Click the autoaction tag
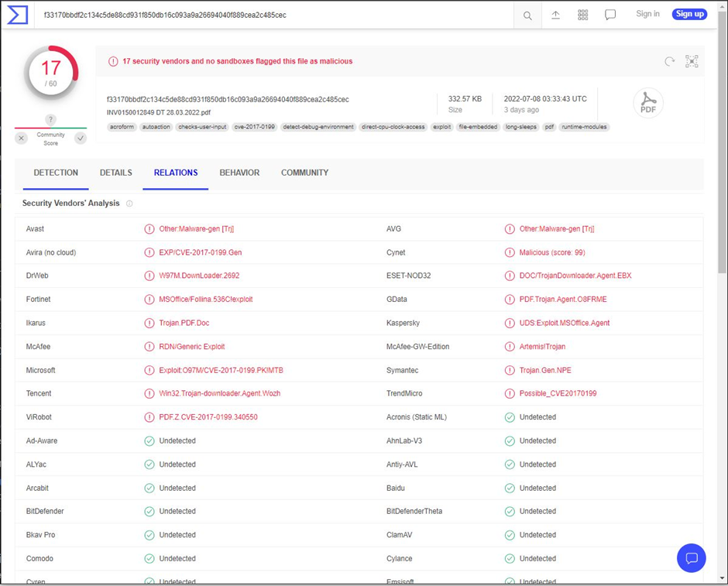The image size is (728, 586). [156, 127]
